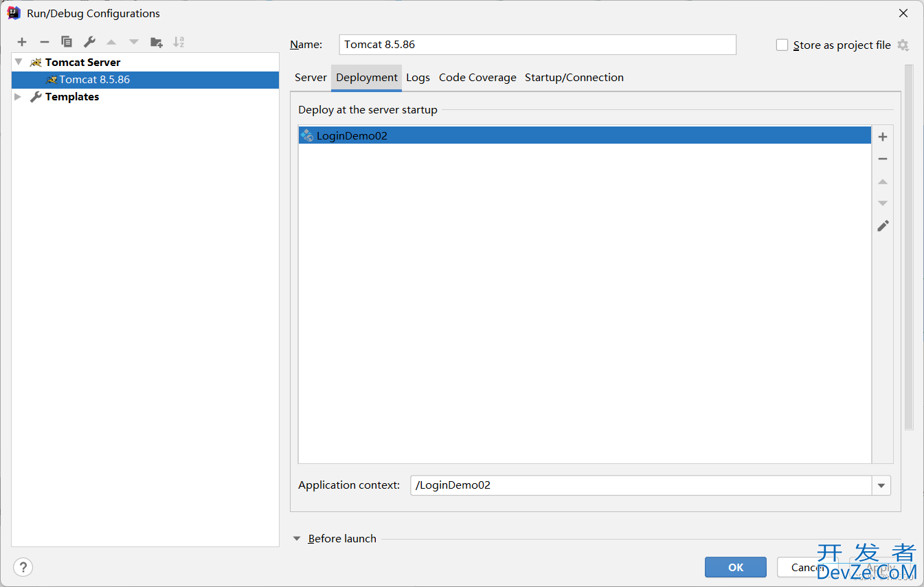Move configuration up in left toolbar
924x587 pixels.
tap(111, 42)
